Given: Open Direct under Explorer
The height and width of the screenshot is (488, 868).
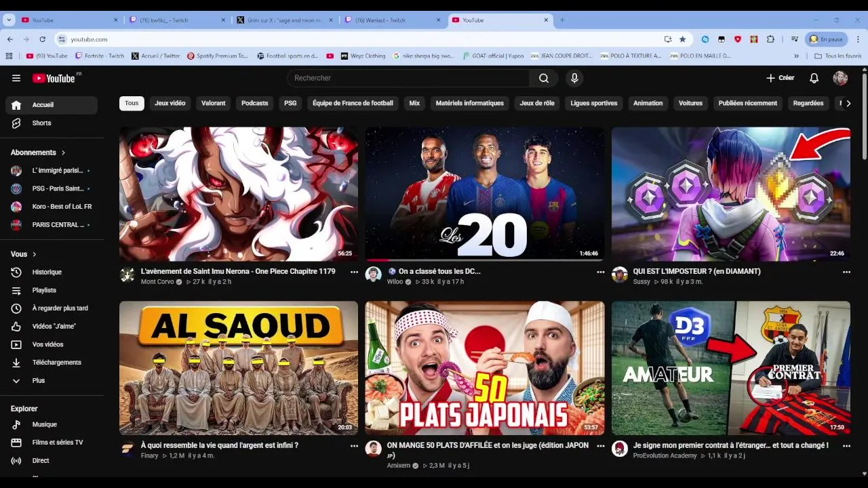Looking at the screenshot, I should pyautogui.click(x=52, y=461).
